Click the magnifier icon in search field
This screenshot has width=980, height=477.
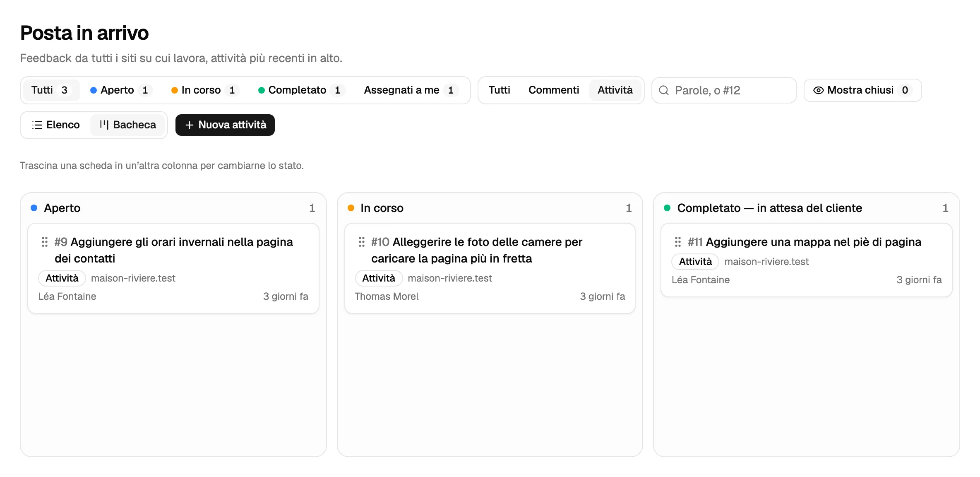(664, 90)
